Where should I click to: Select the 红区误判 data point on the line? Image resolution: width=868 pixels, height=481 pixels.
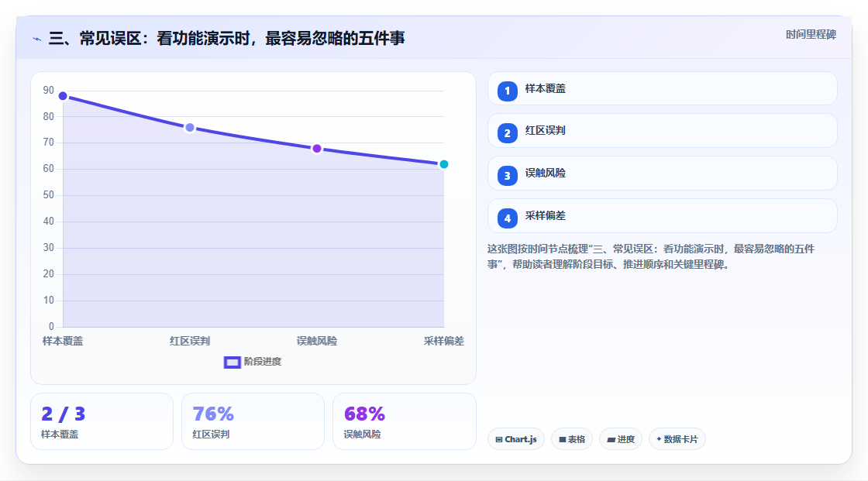click(x=190, y=128)
